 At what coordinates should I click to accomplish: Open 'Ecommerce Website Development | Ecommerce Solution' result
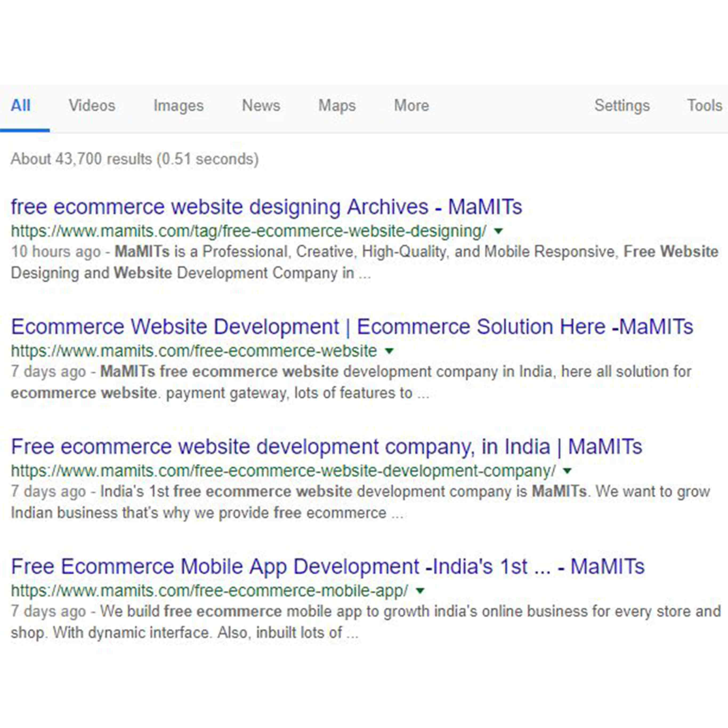pyautogui.click(x=351, y=327)
